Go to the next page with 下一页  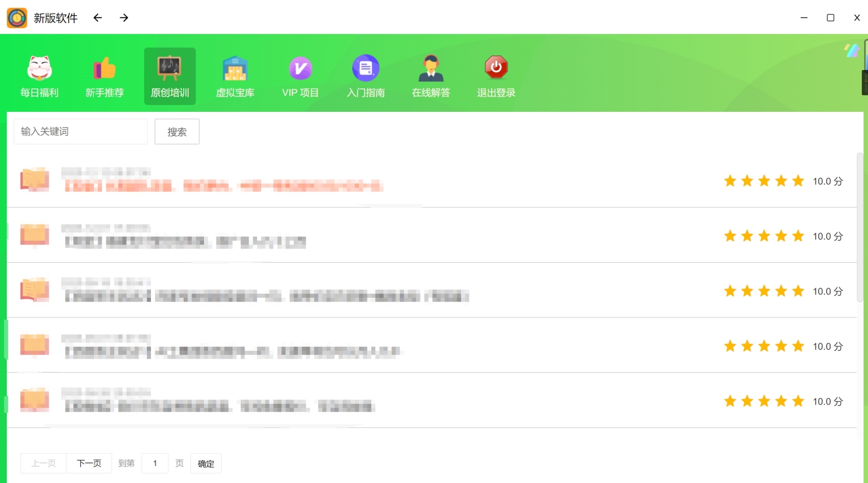[x=89, y=463]
